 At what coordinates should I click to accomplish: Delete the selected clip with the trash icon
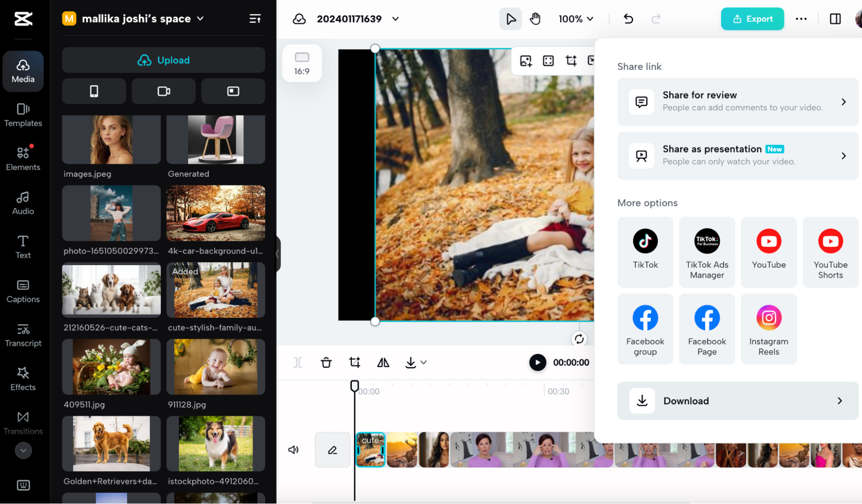click(326, 363)
